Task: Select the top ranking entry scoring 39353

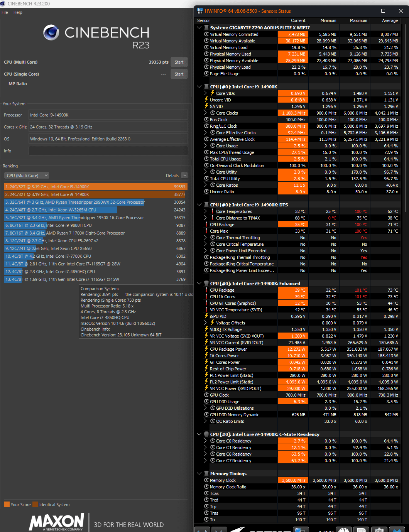Action: (x=95, y=187)
